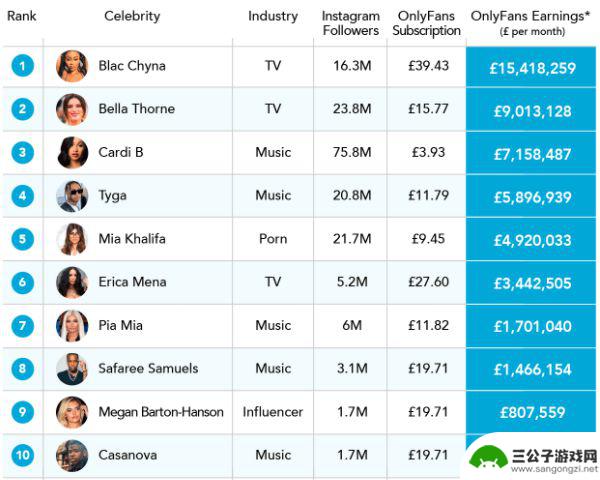
Task: Click the £807,559 earnings cell
Action: pos(531,412)
